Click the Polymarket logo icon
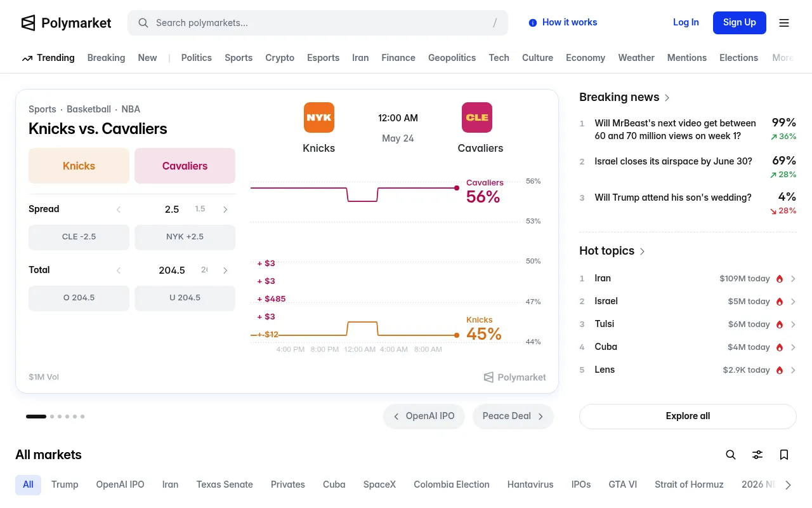 28,23
